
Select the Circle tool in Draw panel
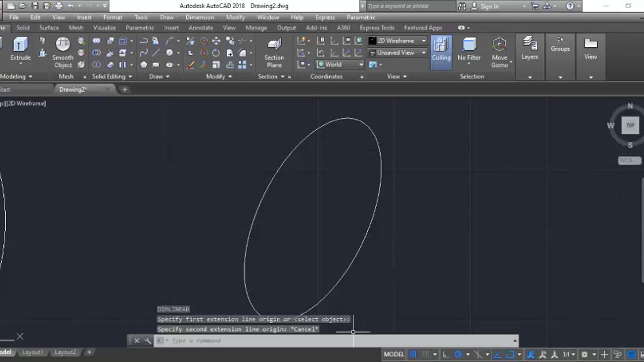(170, 53)
